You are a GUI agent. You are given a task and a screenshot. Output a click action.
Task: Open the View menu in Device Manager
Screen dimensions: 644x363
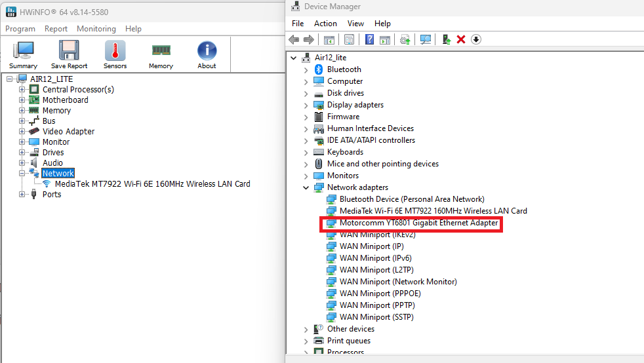[355, 24]
